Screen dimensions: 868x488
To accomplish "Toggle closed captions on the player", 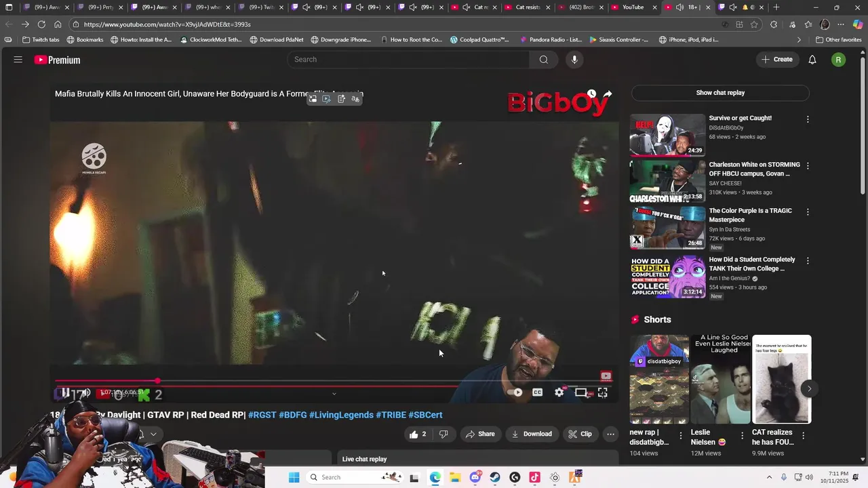I will tap(537, 392).
